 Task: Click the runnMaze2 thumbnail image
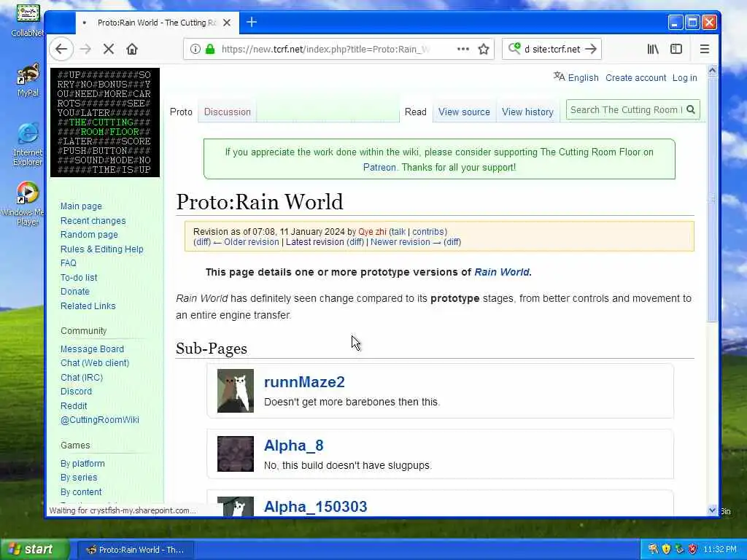coord(236,391)
